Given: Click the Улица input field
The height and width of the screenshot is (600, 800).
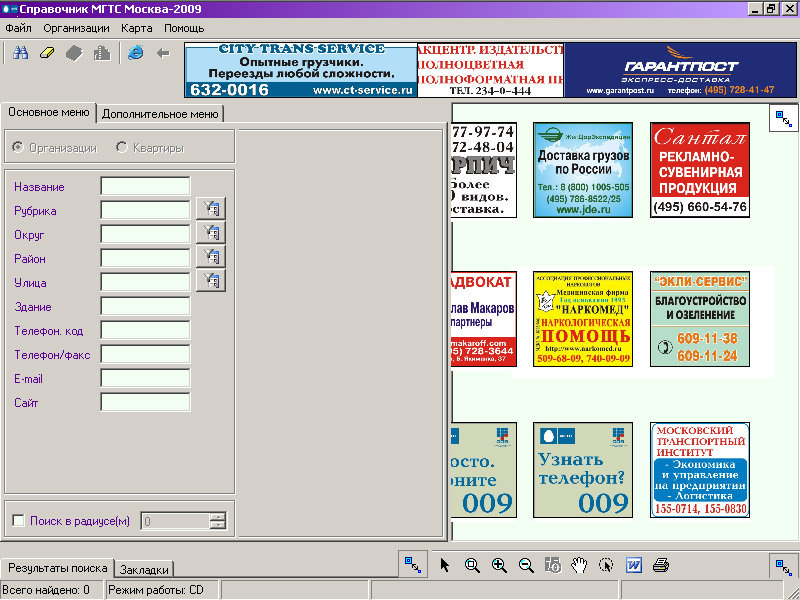Looking at the screenshot, I should pyautogui.click(x=145, y=282).
